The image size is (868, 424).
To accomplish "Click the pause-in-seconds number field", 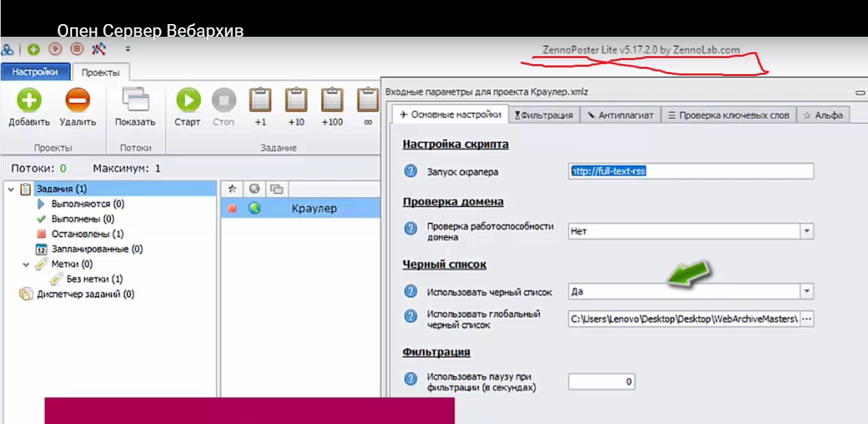I will point(601,381).
